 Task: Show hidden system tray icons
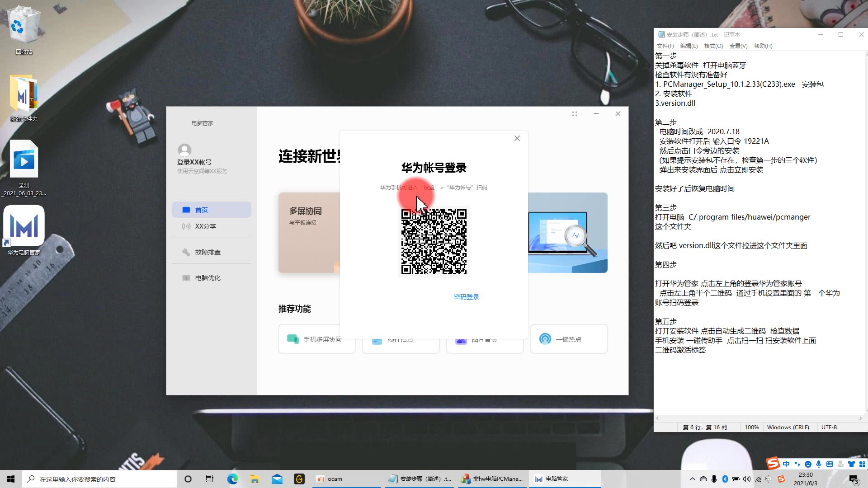point(692,479)
